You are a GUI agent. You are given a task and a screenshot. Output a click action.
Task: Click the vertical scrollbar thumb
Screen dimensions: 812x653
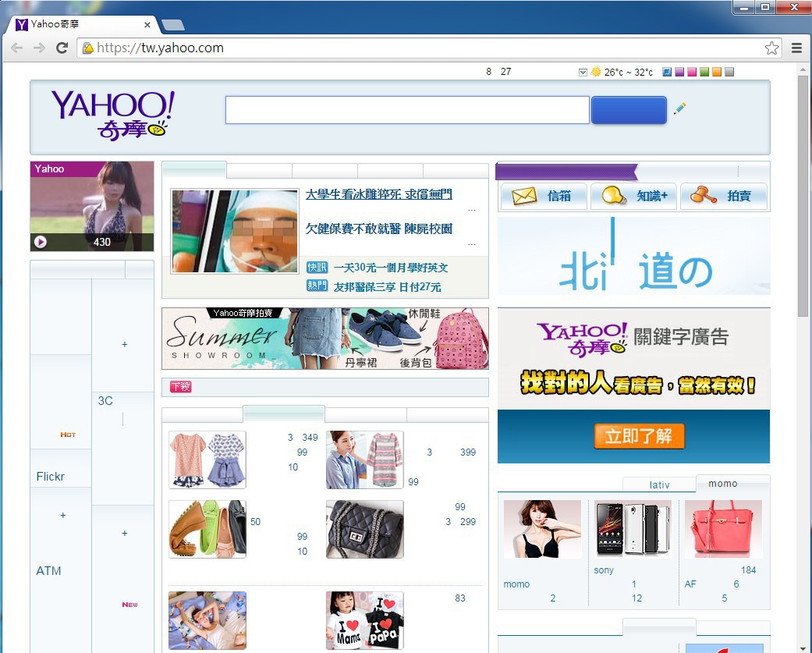(803, 197)
